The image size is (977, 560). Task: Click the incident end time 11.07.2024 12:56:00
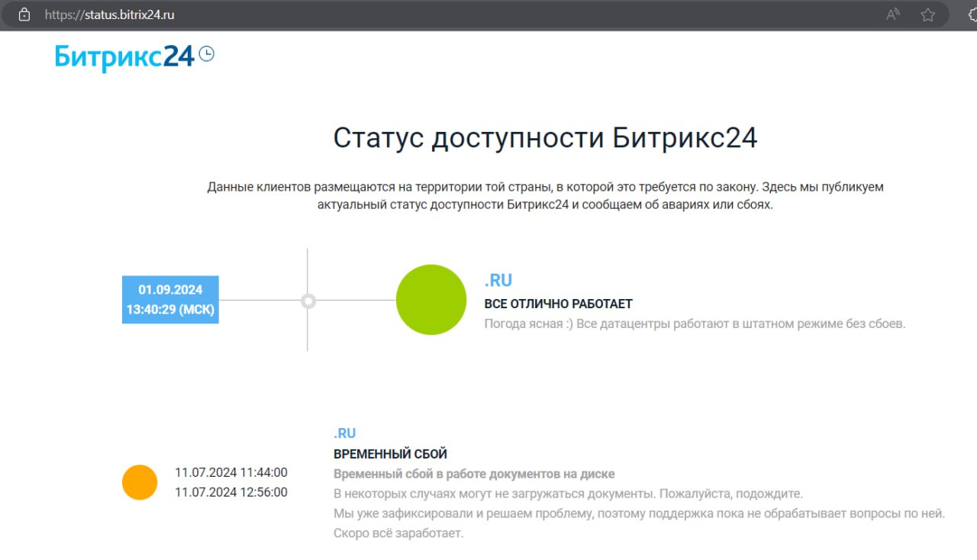[x=231, y=492]
